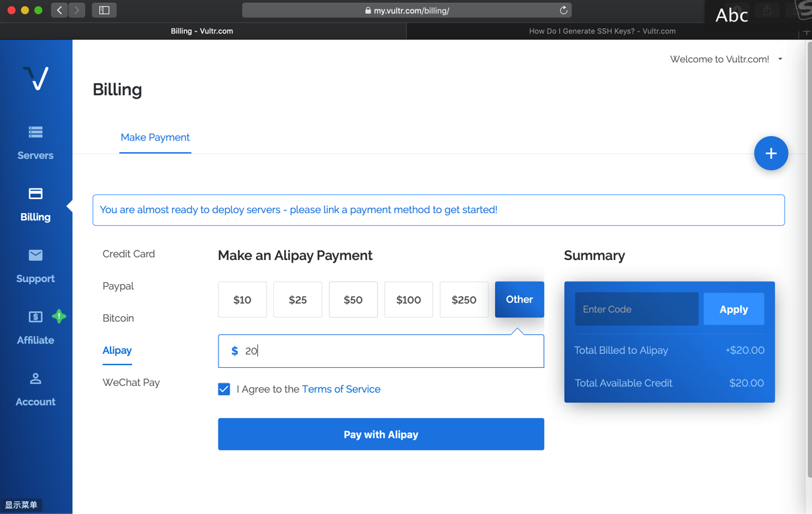Click the blue plus deploy button
812x514 pixels.
click(770, 153)
